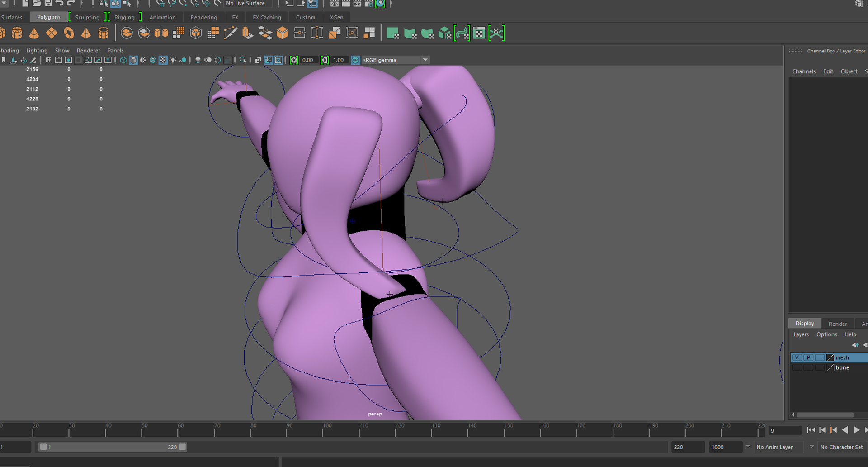Switch to the Sculpting shelf tab
The width and height of the screenshot is (868, 467).
87,17
